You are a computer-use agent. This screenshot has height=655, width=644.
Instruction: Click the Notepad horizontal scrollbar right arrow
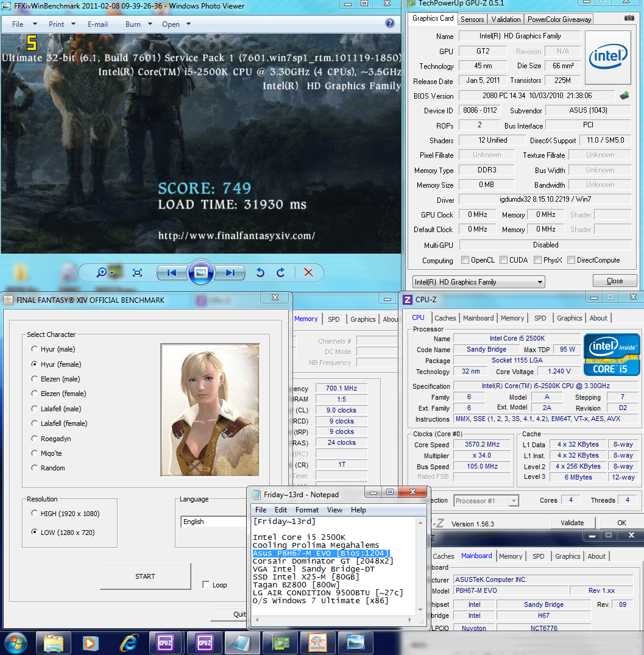point(411,620)
